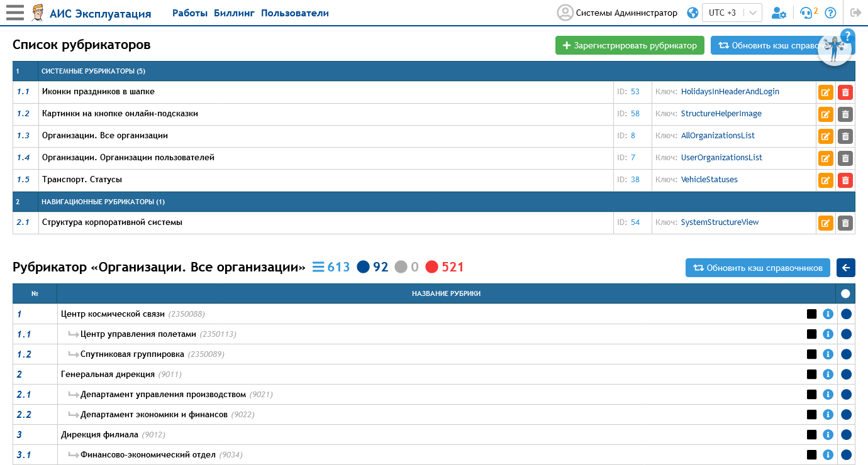Edit rubricator Иконки праздников в шапке
The image size is (868, 465).
tap(826, 92)
